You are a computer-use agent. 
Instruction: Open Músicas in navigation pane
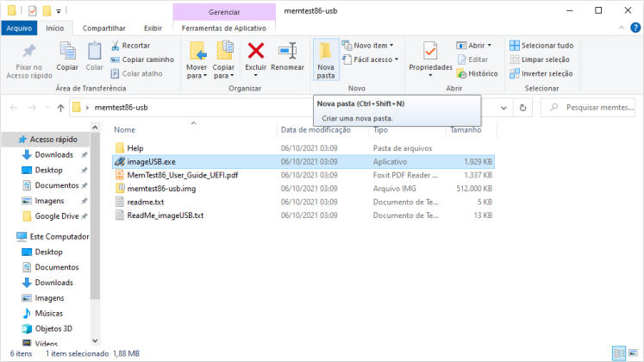(49, 314)
